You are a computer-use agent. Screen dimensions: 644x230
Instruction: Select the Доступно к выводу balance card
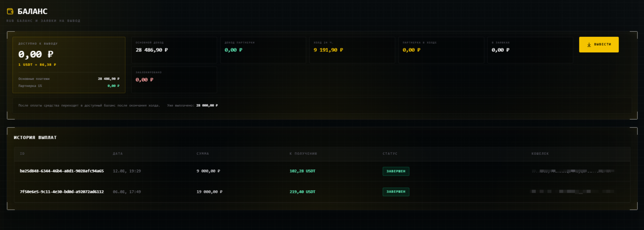pyautogui.click(x=69, y=65)
